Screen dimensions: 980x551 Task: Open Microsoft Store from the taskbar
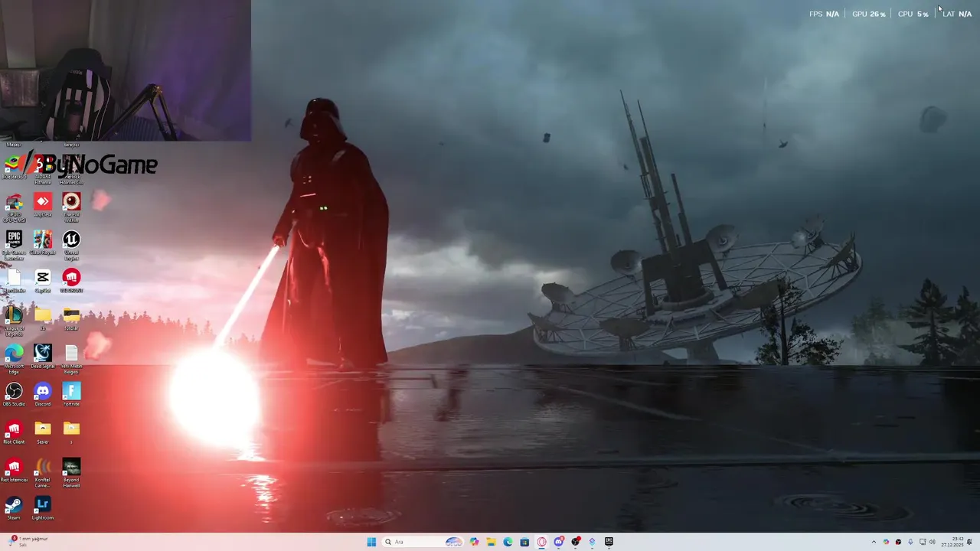point(524,542)
